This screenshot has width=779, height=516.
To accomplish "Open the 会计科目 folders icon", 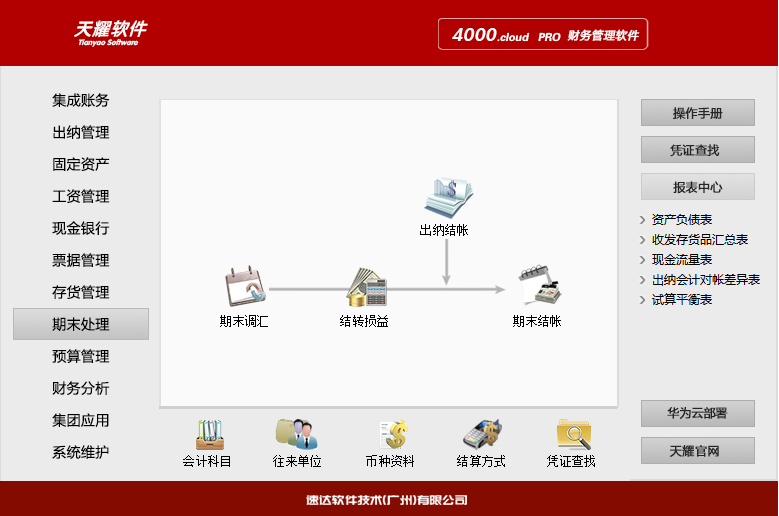I will point(210,435).
